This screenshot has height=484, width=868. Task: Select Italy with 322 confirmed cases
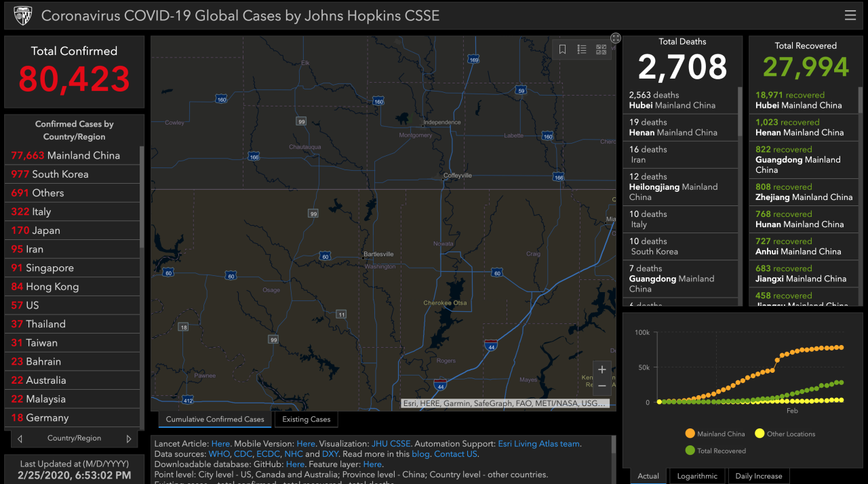(x=72, y=211)
